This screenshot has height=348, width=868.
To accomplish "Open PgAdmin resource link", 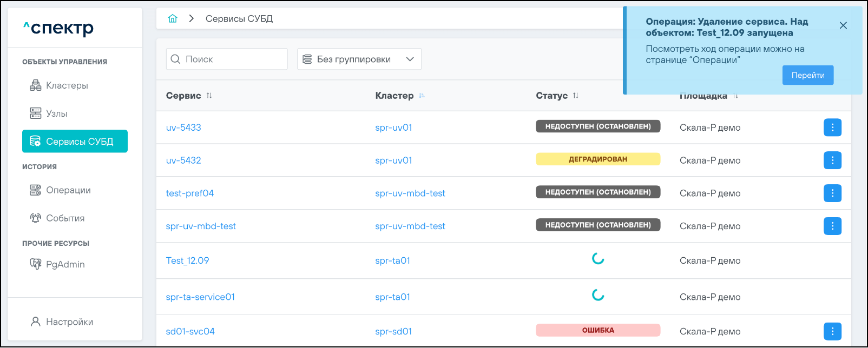I will click(65, 264).
